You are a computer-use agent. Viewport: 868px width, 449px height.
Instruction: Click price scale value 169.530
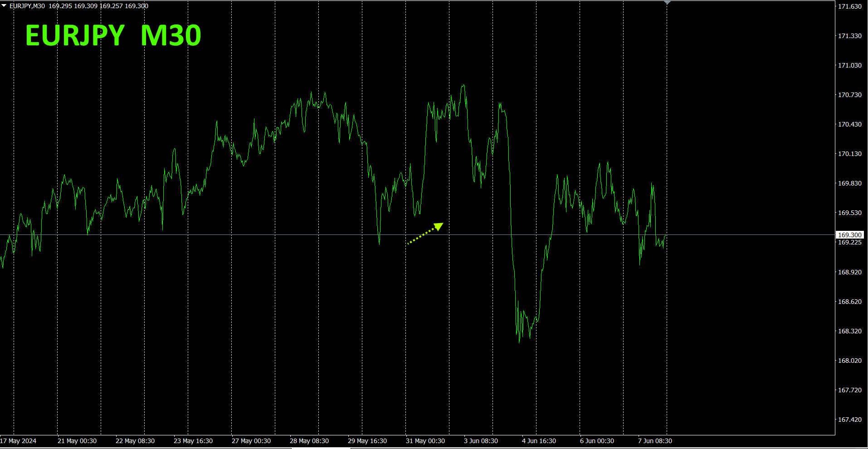pos(849,213)
